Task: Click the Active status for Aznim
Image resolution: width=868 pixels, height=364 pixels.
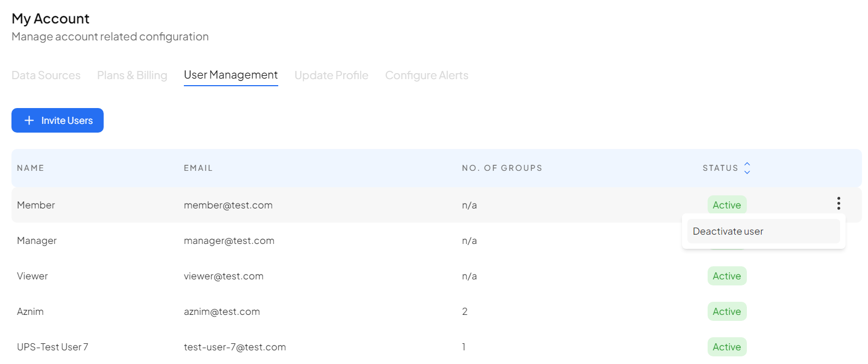Action: point(727,312)
